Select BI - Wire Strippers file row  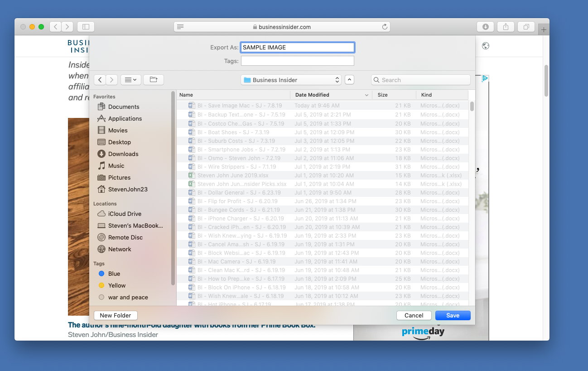tap(323, 166)
